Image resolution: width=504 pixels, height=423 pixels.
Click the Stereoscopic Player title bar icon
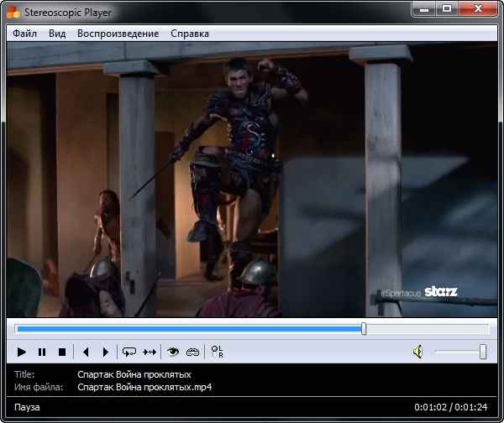tap(14, 12)
